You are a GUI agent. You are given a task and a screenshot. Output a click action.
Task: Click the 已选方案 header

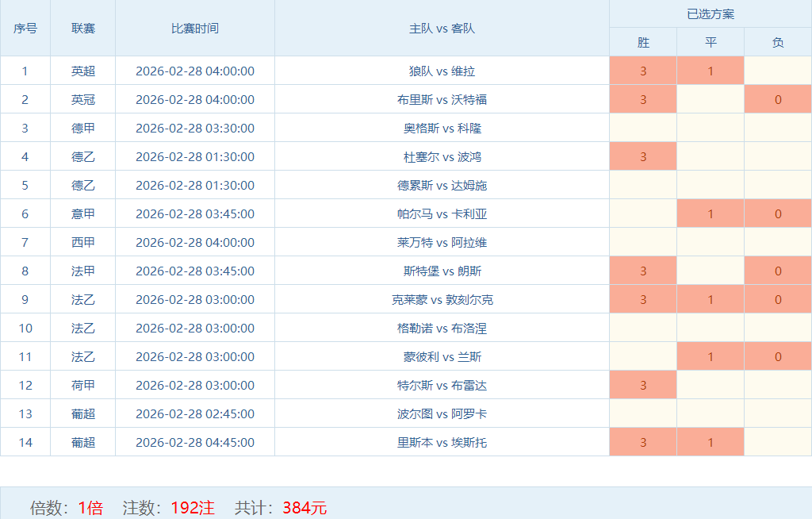tap(710, 14)
